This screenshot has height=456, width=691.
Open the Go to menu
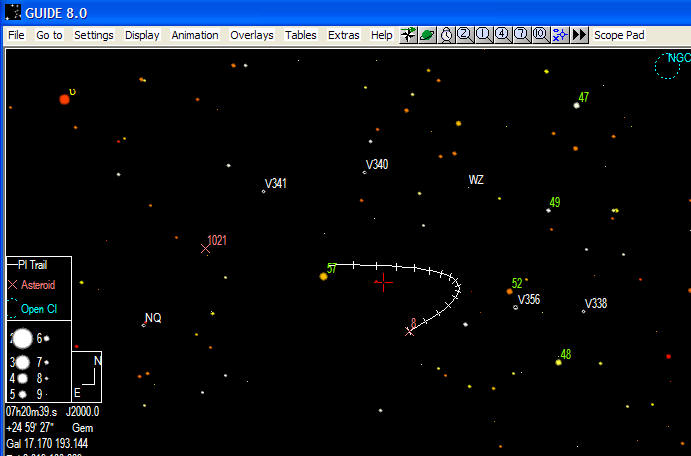(49, 35)
